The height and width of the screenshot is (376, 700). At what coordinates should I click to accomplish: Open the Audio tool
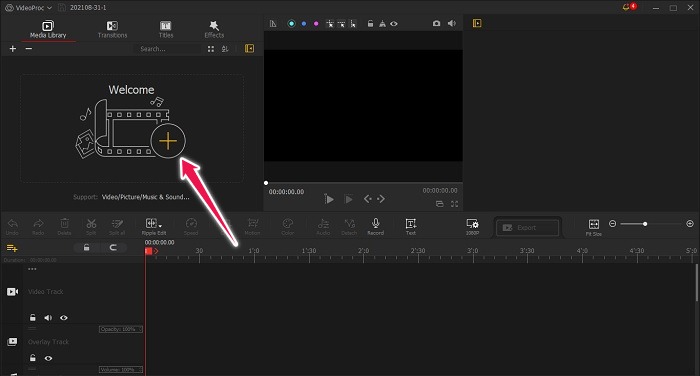pos(323,226)
